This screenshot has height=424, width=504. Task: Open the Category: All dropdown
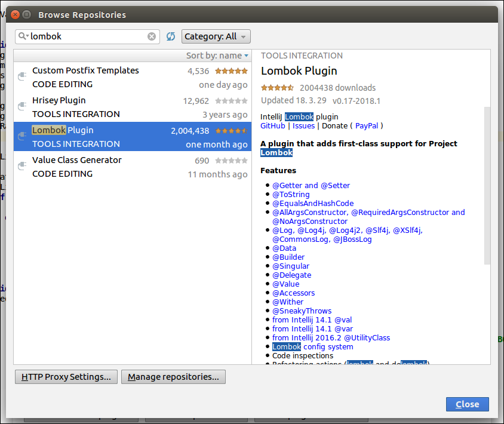[216, 36]
